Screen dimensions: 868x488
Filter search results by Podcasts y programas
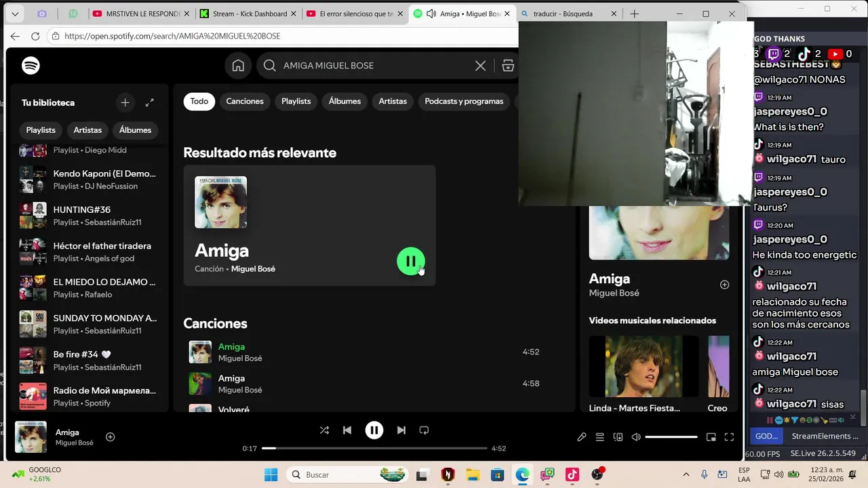click(x=465, y=101)
